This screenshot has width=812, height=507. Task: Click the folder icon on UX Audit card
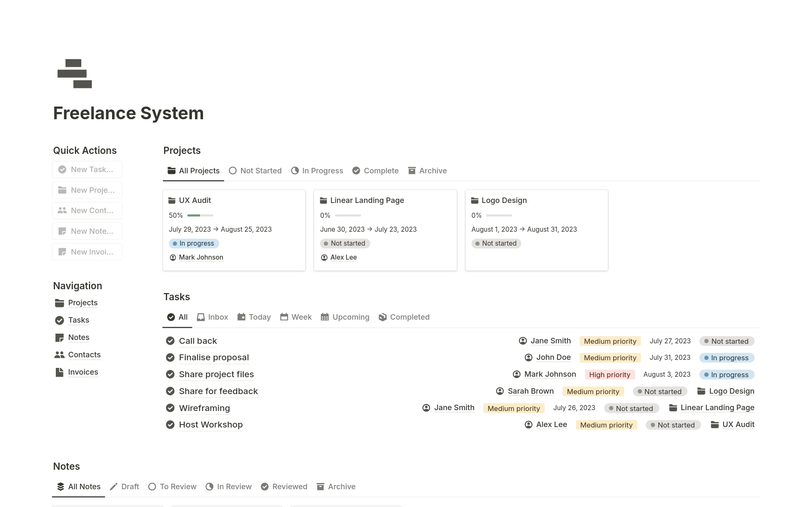tap(172, 200)
